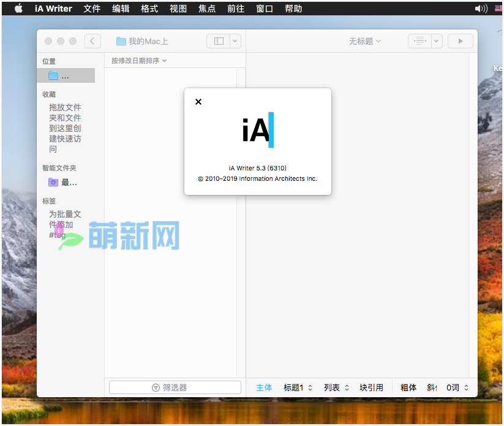The image size is (504, 426).
Task: Click the 标签 section header
Action: (x=49, y=201)
